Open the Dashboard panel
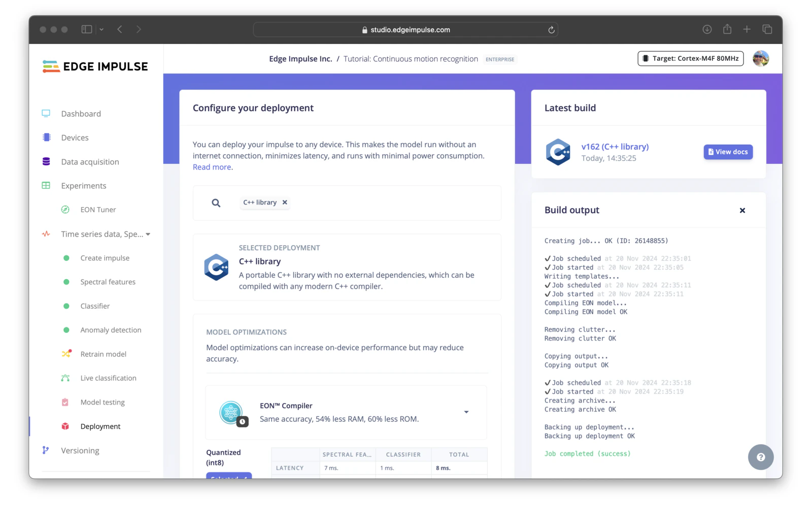 81,113
